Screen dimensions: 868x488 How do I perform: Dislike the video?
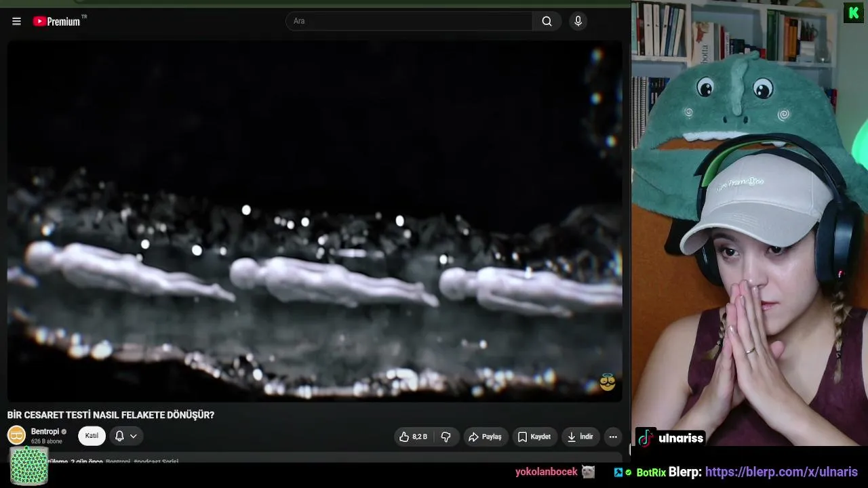pyautogui.click(x=446, y=437)
